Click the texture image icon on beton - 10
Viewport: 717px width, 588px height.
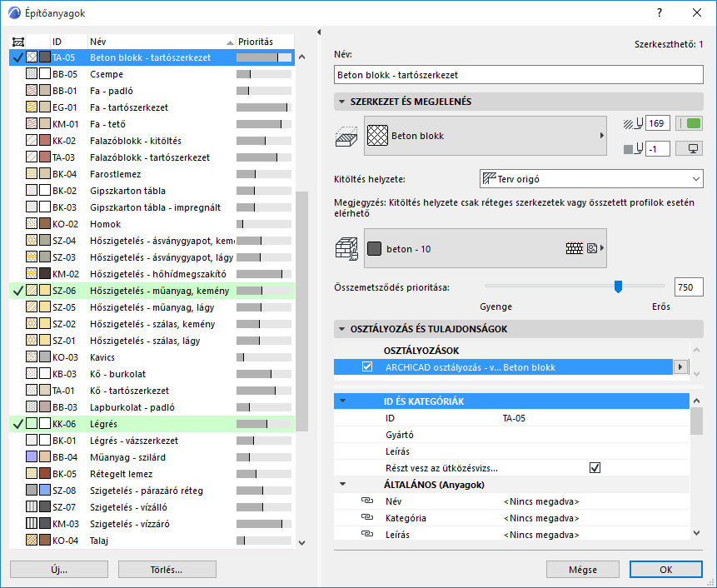click(x=592, y=248)
